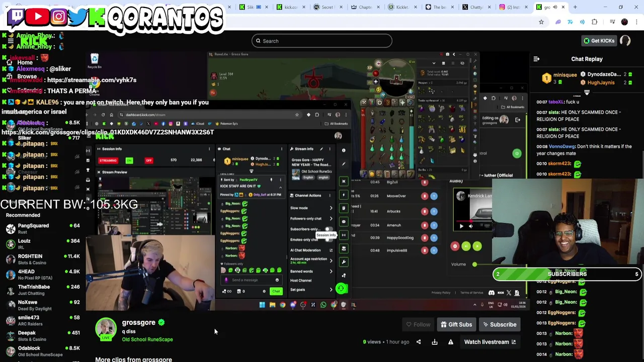This screenshot has height=362, width=644.
Task: Open recommended channel ROSHTEIN
Action: [43, 259]
